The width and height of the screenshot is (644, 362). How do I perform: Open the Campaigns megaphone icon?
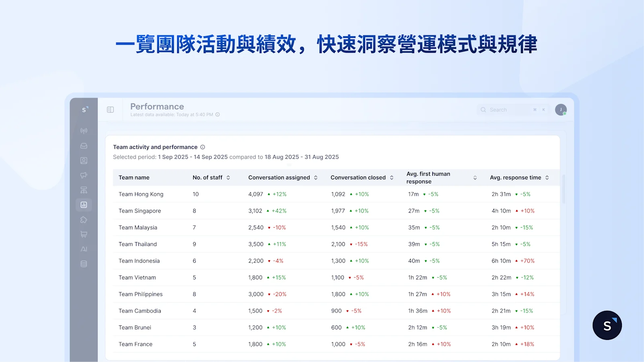point(84,175)
